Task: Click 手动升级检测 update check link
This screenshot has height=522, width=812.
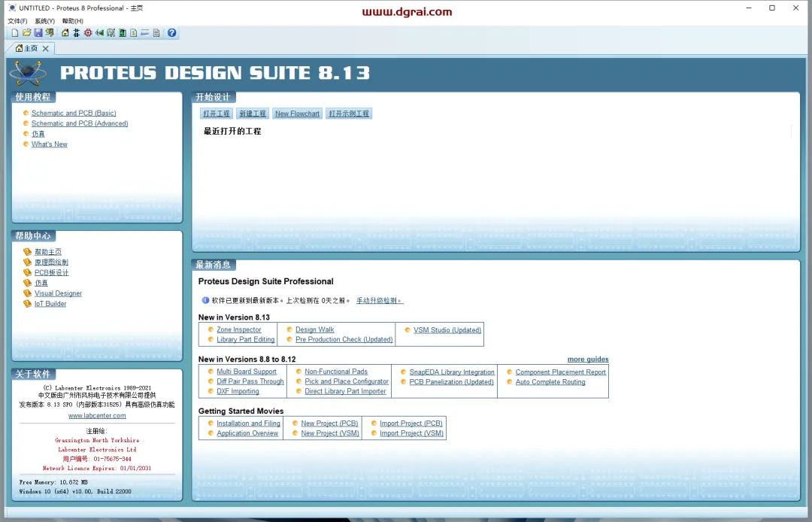Action: [x=379, y=300]
